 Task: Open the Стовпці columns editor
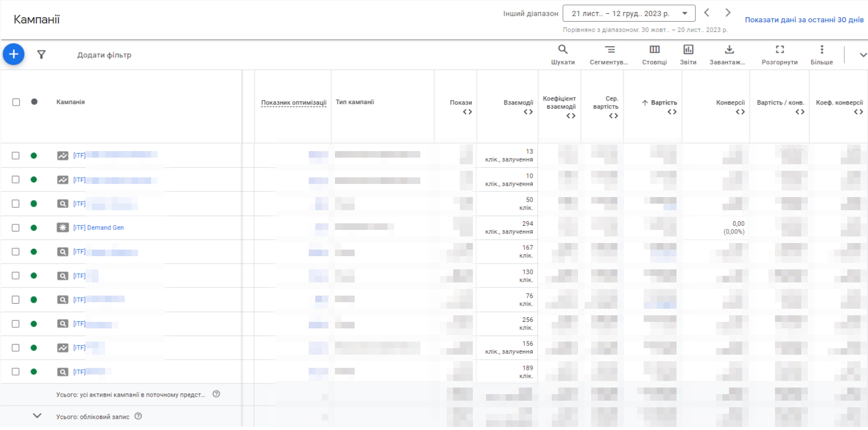(654, 50)
